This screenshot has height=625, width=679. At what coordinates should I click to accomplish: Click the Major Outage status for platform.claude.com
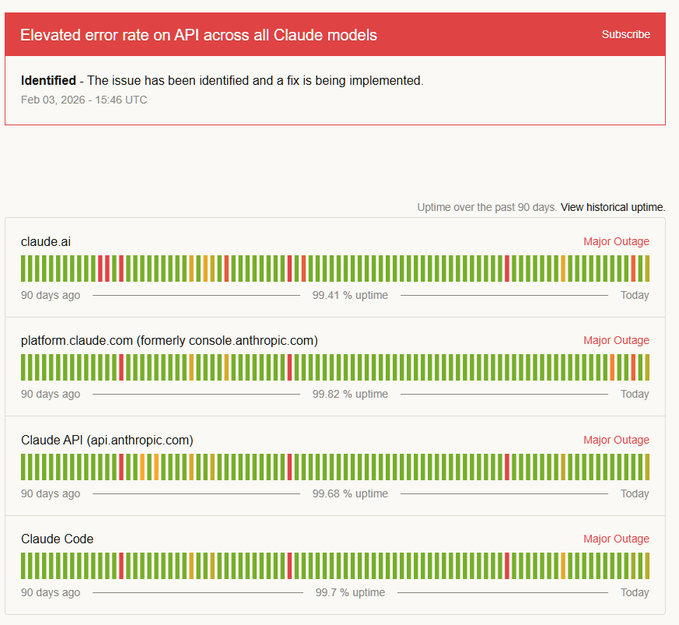pos(616,341)
